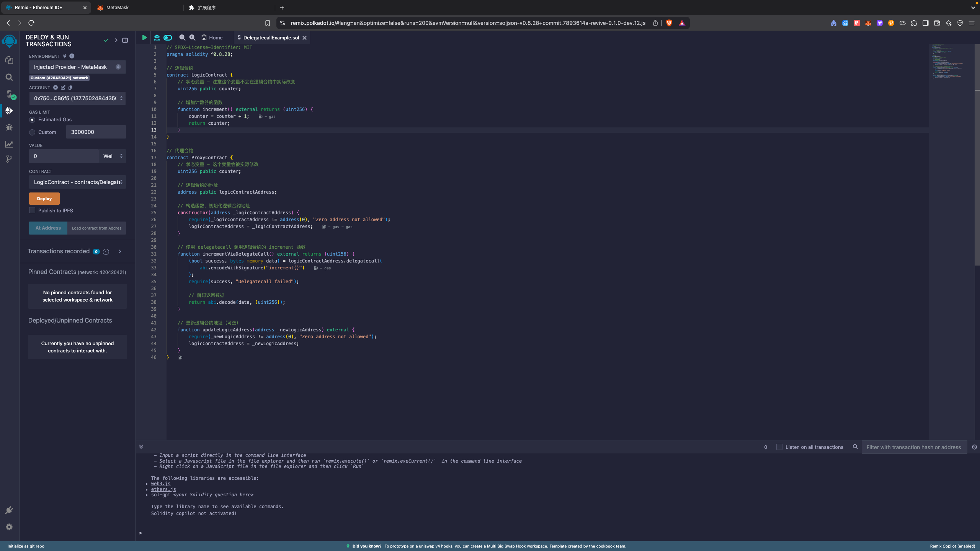
Task: Collapse the terminal with double chevron
Action: pyautogui.click(x=141, y=447)
